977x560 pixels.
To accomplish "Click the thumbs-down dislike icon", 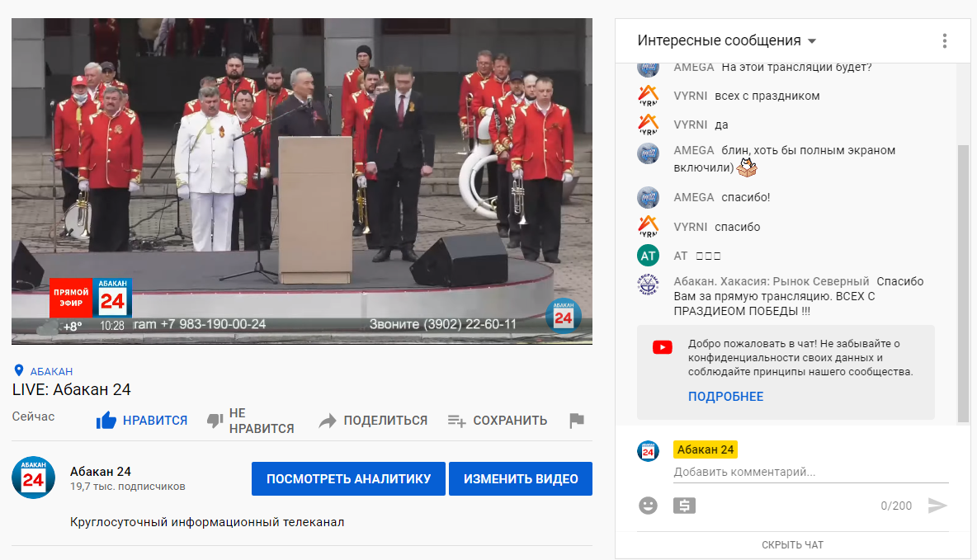I will 215,421.
